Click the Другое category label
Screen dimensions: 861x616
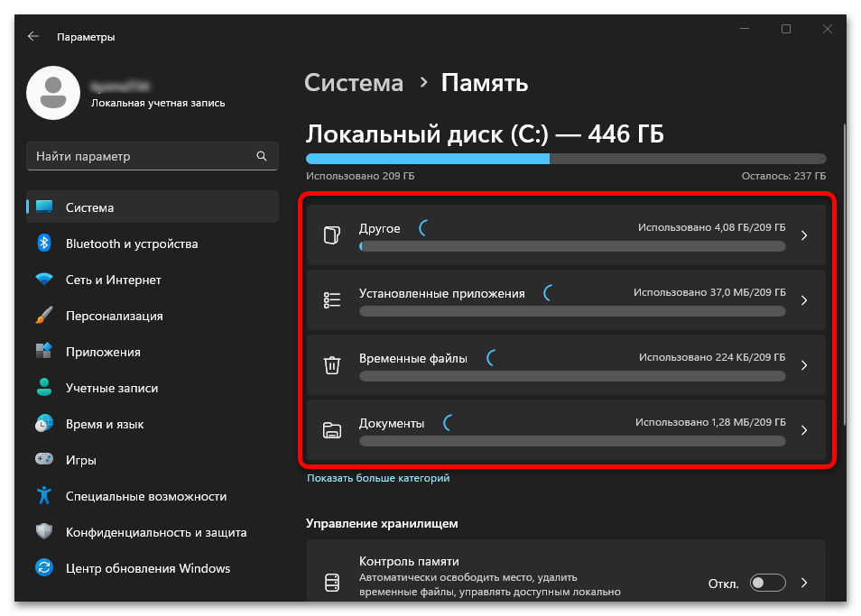[x=379, y=228]
